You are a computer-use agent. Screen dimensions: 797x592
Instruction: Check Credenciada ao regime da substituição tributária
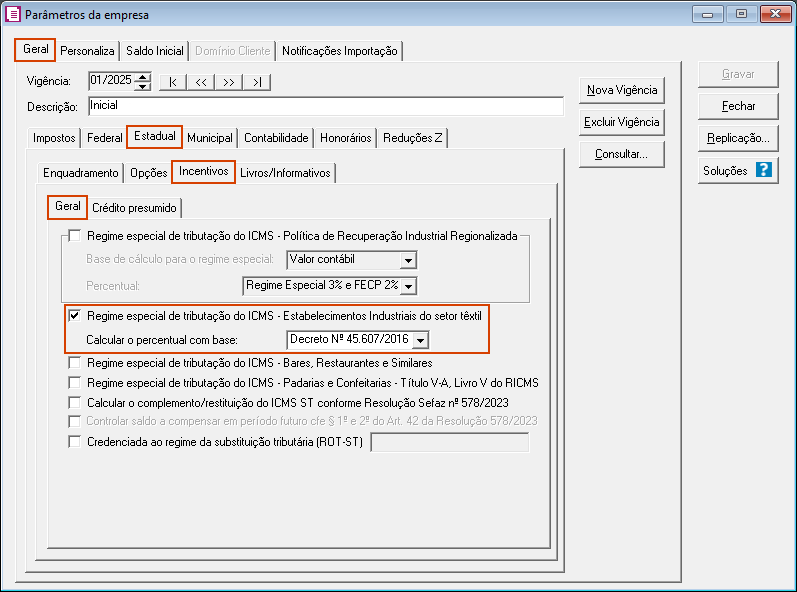pyautogui.click(x=75, y=441)
